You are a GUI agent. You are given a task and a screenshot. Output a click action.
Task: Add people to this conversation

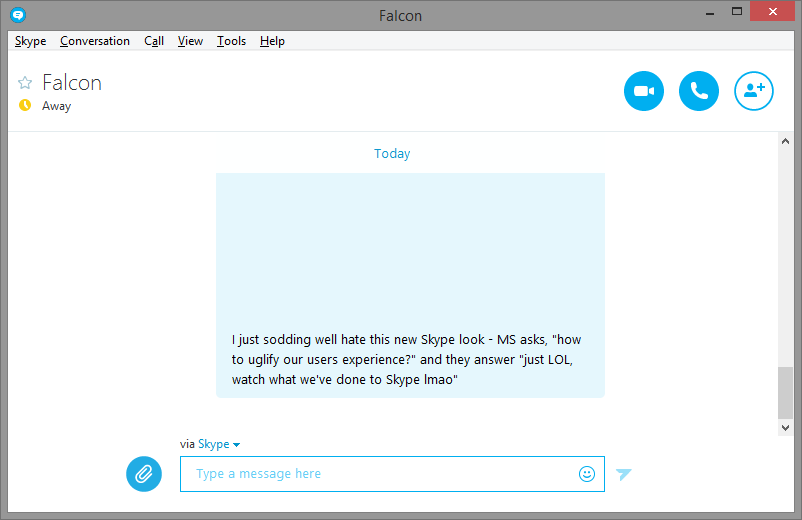click(753, 91)
